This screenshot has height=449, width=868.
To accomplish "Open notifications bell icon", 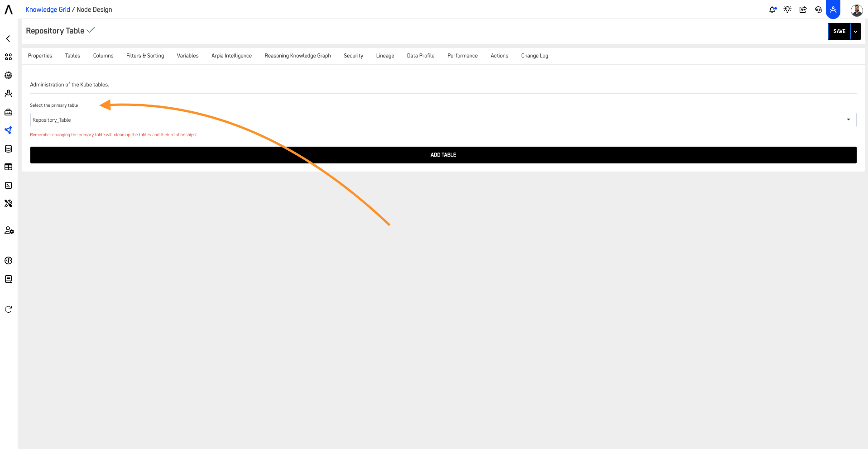I will pos(772,10).
